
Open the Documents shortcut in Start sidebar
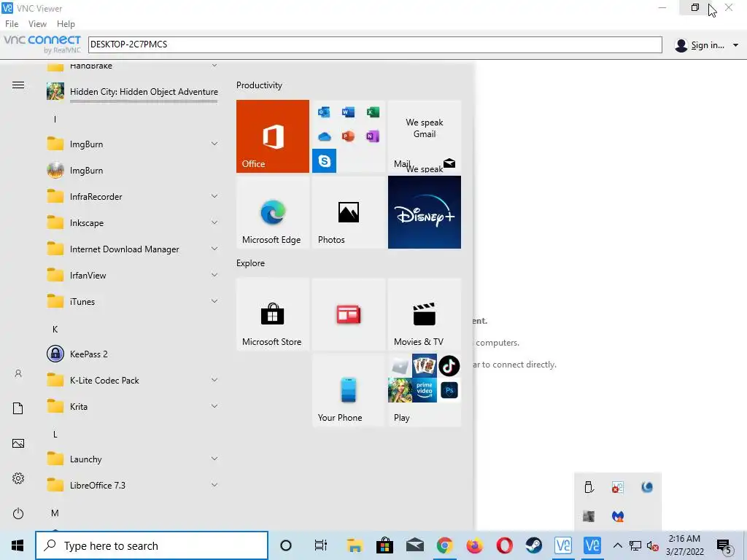pos(18,408)
